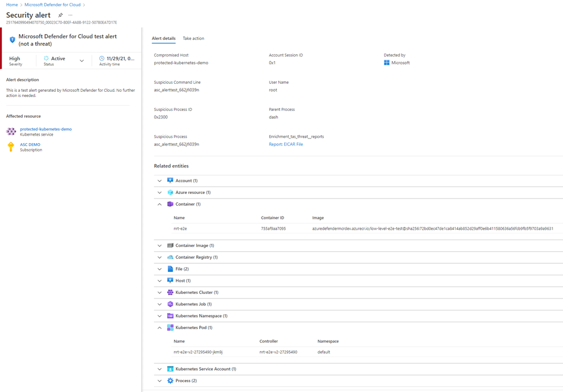The image size is (563, 392).
Task: Select the root user name value
Action: (273, 90)
